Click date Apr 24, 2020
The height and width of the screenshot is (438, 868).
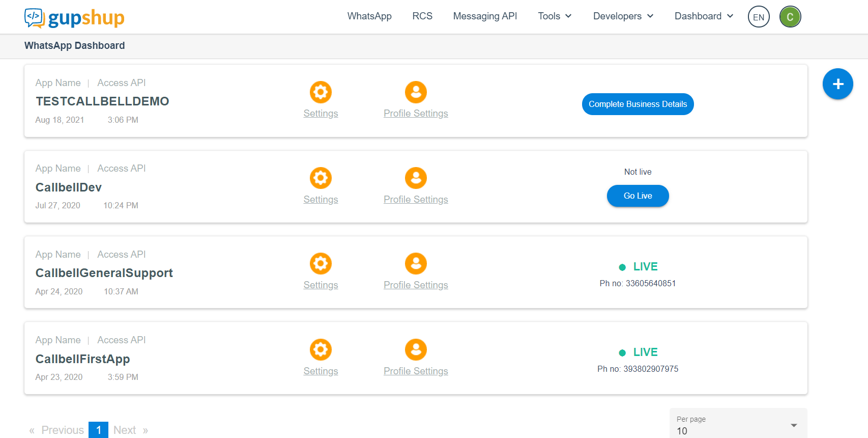59,292
